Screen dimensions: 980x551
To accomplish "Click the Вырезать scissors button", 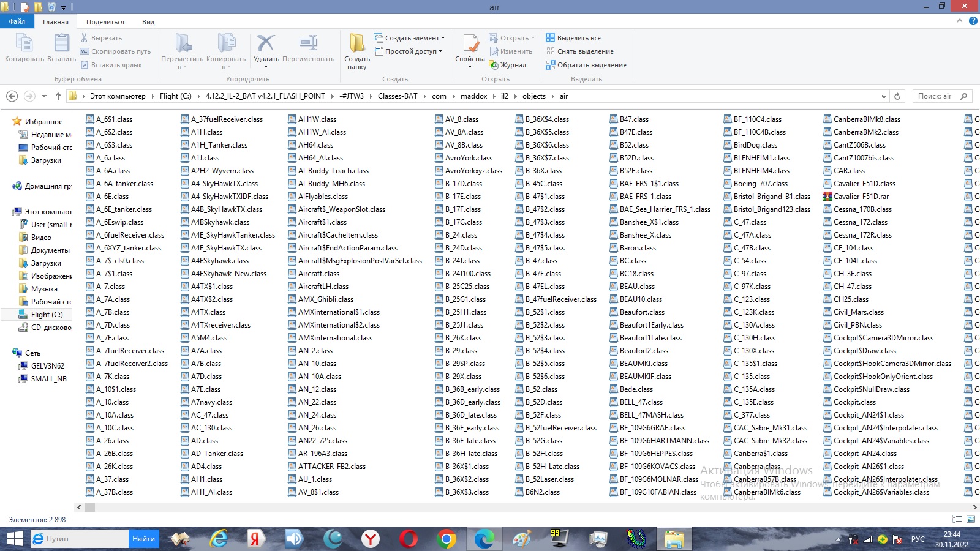I will [x=101, y=38].
